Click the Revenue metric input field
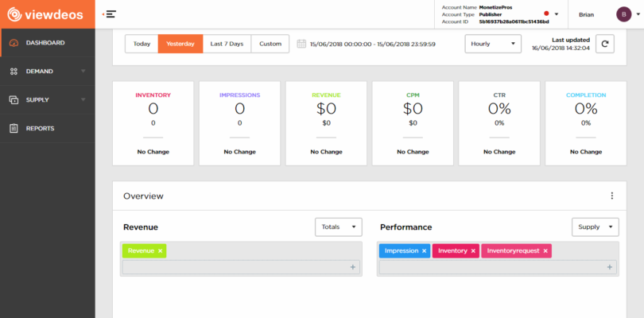The image size is (644, 318). [241, 267]
